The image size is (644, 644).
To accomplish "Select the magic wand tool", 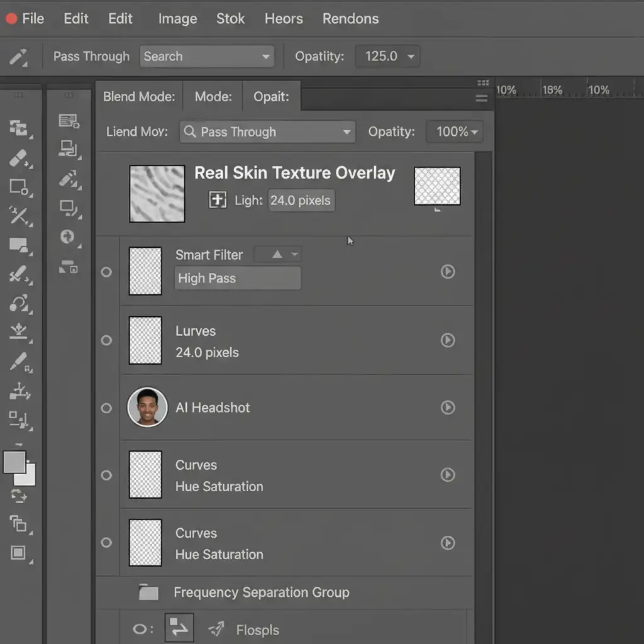I will pyautogui.click(x=19, y=216).
